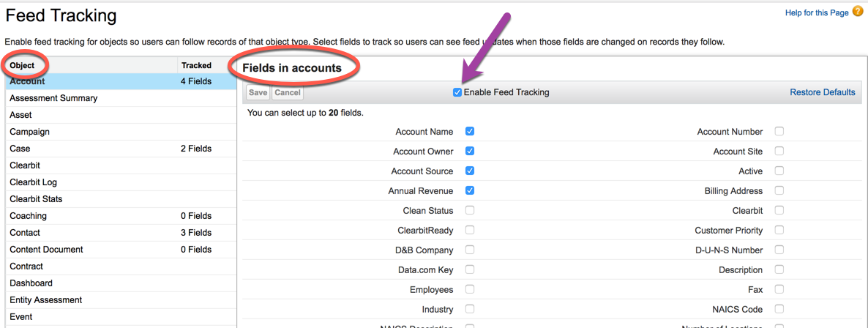Image resolution: width=868 pixels, height=328 pixels.
Task: Check the Account Number checkbox
Action: [x=779, y=132]
